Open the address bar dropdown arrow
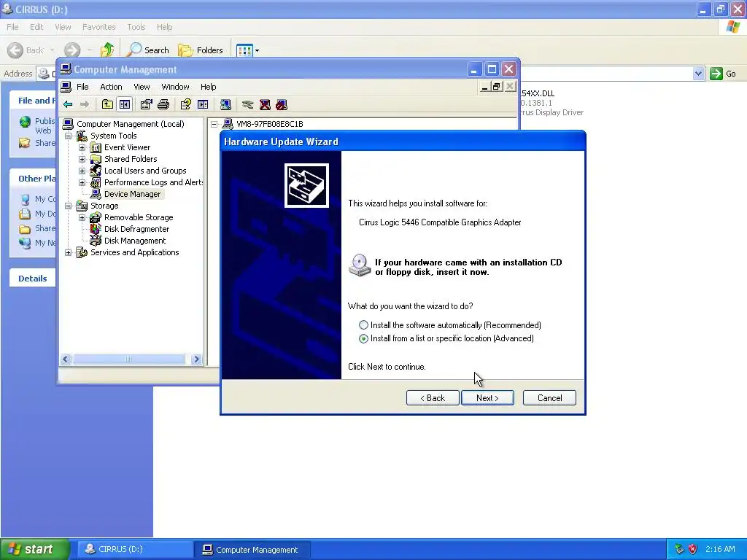 698,74
